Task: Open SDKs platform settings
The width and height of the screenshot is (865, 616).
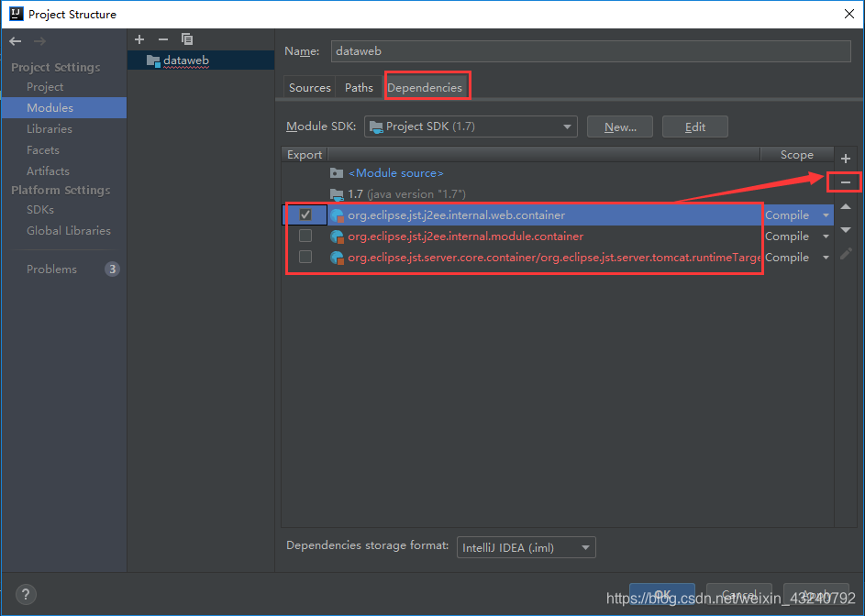Action: pyautogui.click(x=40, y=210)
